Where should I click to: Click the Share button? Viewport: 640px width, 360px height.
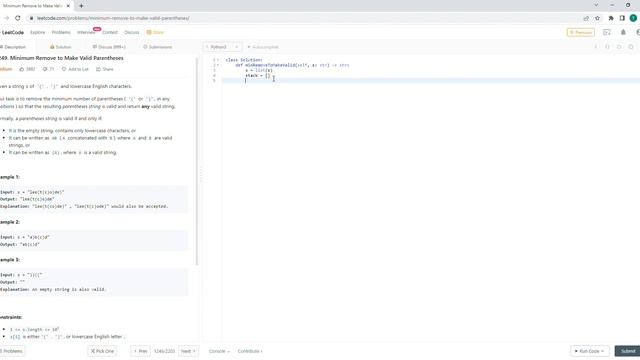click(105, 69)
